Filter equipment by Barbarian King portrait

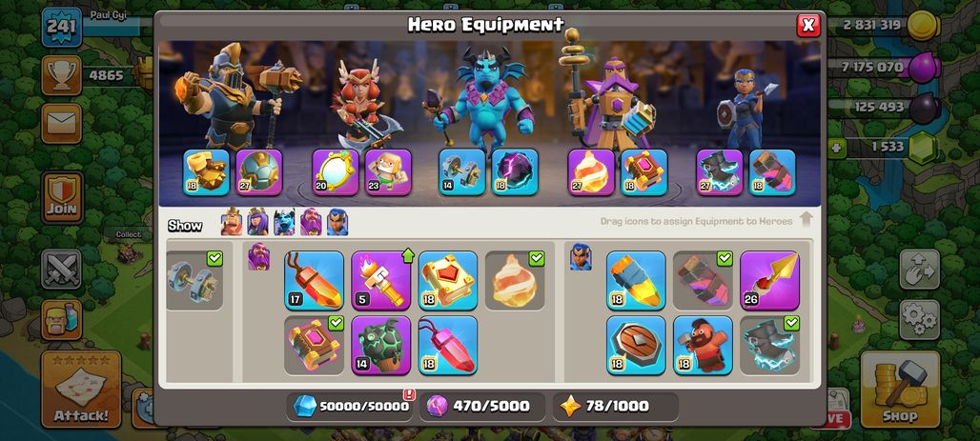tap(232, 222)
